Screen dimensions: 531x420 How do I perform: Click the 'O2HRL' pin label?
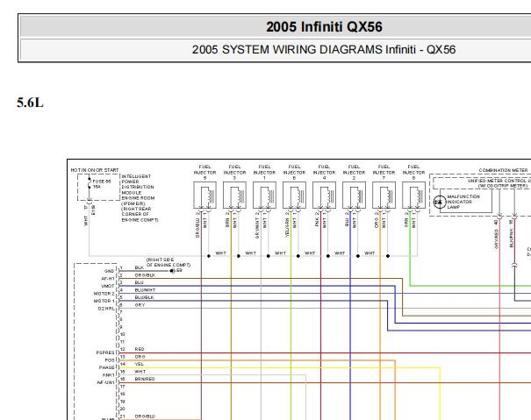(106, 309)
